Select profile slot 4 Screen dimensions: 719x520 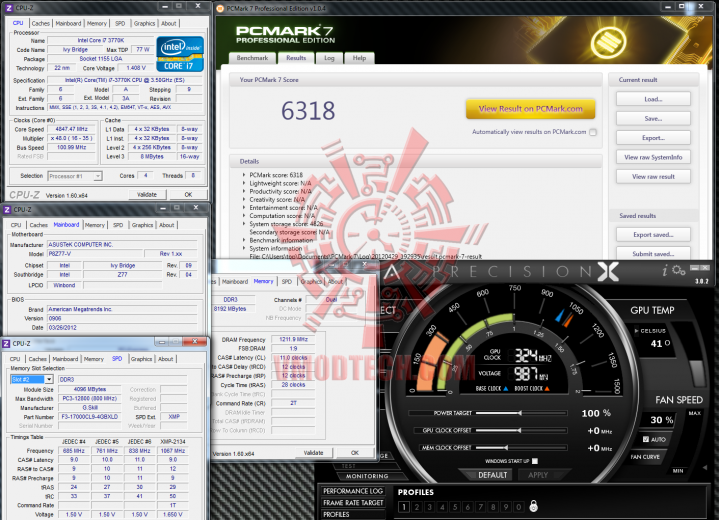442,507
